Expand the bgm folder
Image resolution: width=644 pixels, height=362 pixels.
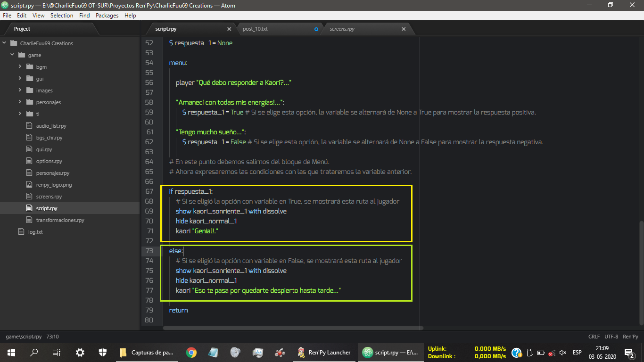click(20, 67)
